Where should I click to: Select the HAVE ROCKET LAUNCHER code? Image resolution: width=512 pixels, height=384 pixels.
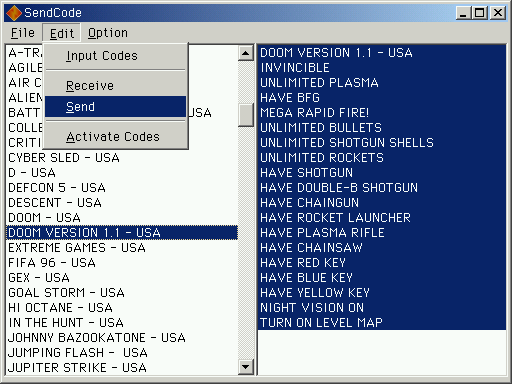[382, 218]
